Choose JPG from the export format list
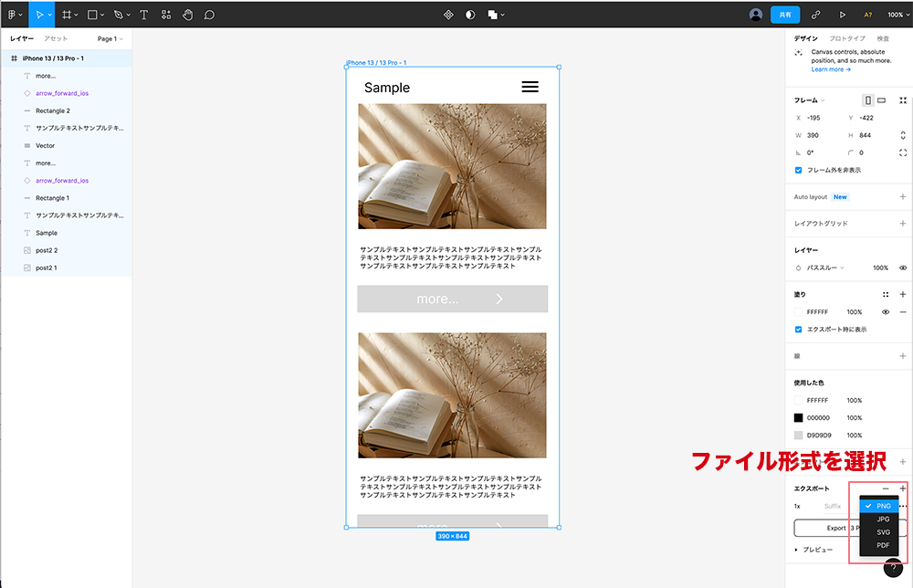 point(882,519)
